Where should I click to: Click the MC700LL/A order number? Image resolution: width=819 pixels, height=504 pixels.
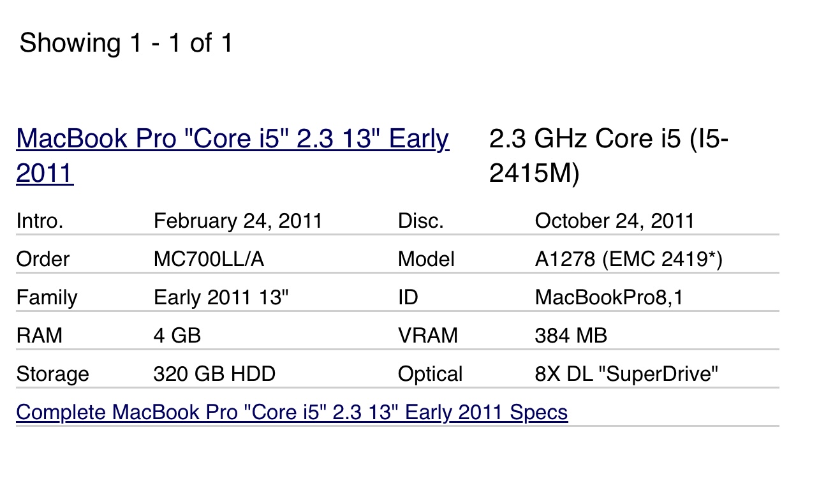pyautogui.click(x=210, y=260)
